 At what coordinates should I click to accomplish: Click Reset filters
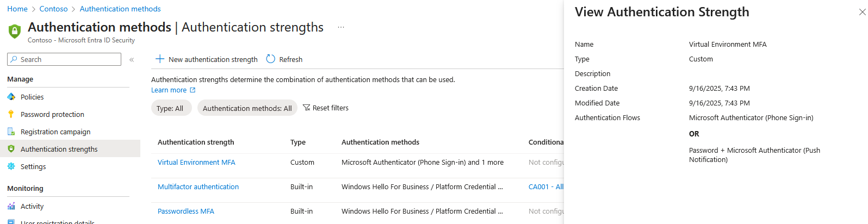coord(326,108)
